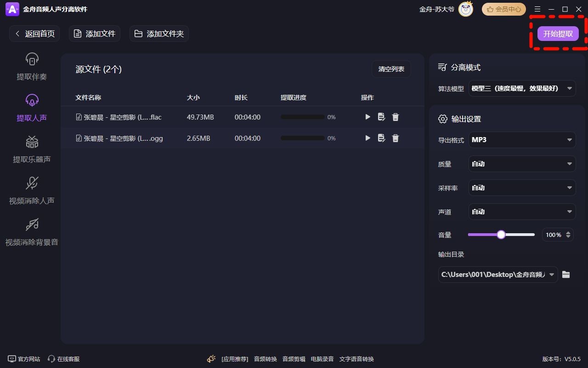588x368 pixels.
Task: Select the 提取人声 sidebar mode
Action: click(x=32, y=109)
